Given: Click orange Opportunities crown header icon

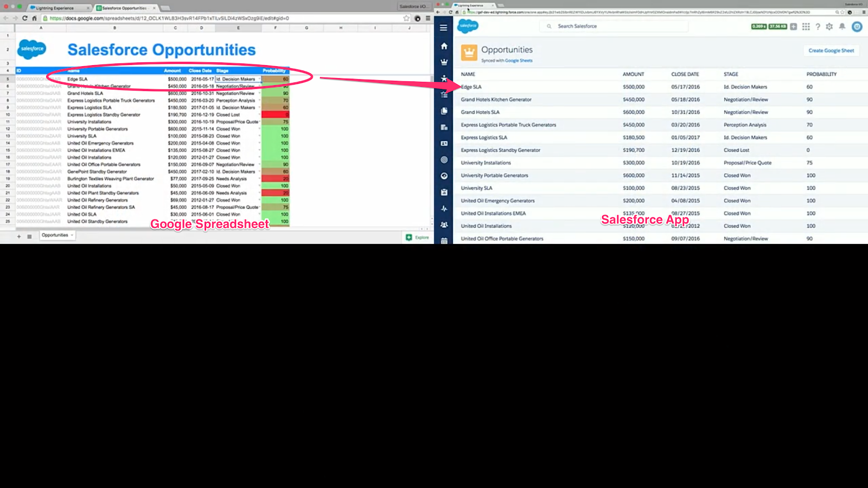Looking at the screenshot, I should point(469,53).
